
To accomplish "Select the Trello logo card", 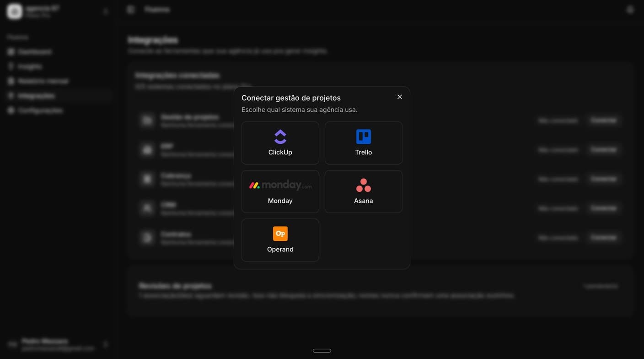I will [x=364, y=143].
